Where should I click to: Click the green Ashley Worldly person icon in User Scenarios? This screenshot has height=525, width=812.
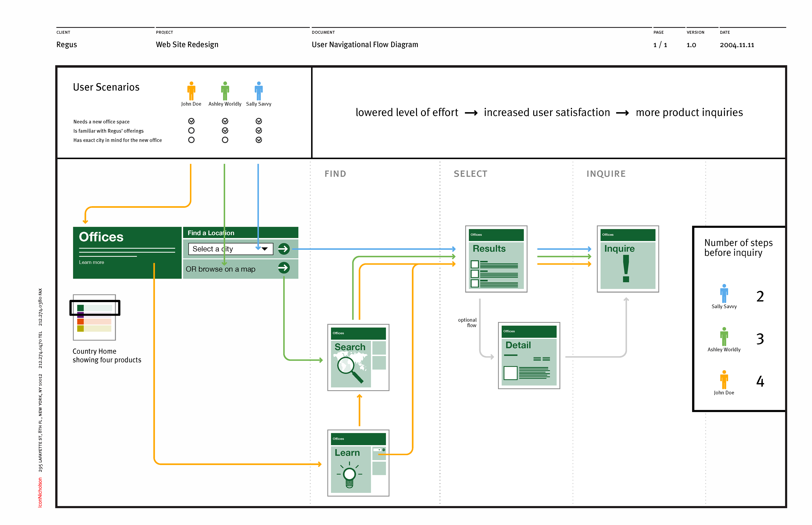click(x=225, y=91)
